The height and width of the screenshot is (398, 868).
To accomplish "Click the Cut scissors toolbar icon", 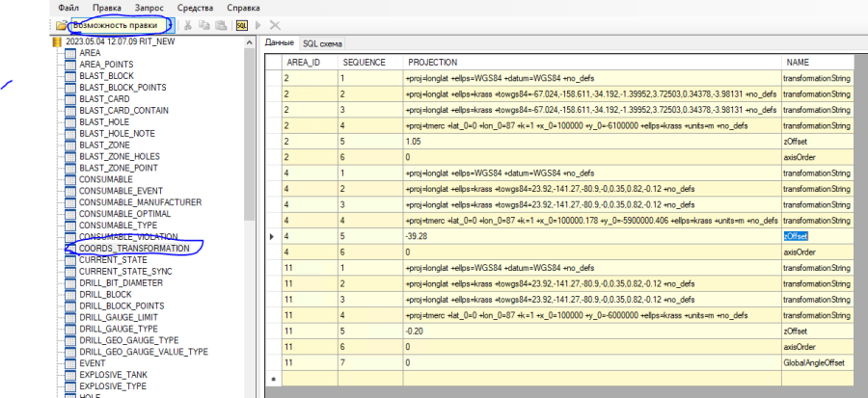I will (188, 24).
